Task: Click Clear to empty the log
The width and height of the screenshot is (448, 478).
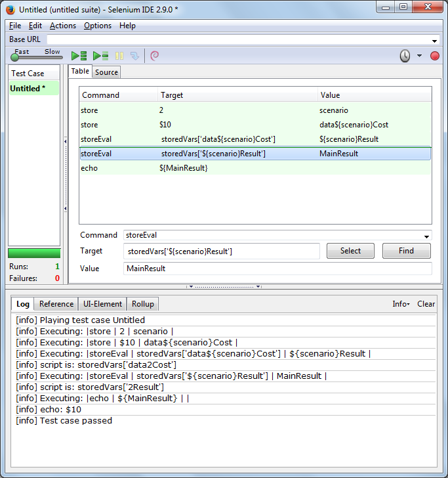Action: 426,304
